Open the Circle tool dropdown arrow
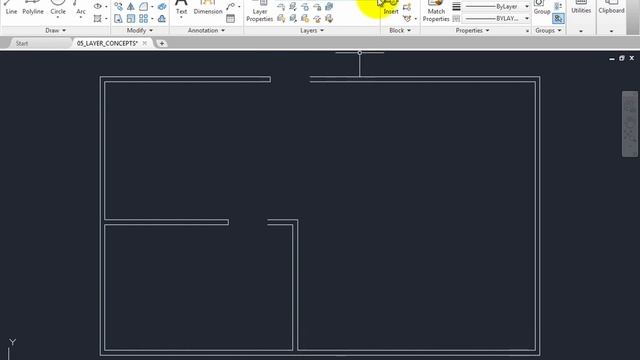The width and height of the screenshot is (640, 360). [x=58, y=18]
